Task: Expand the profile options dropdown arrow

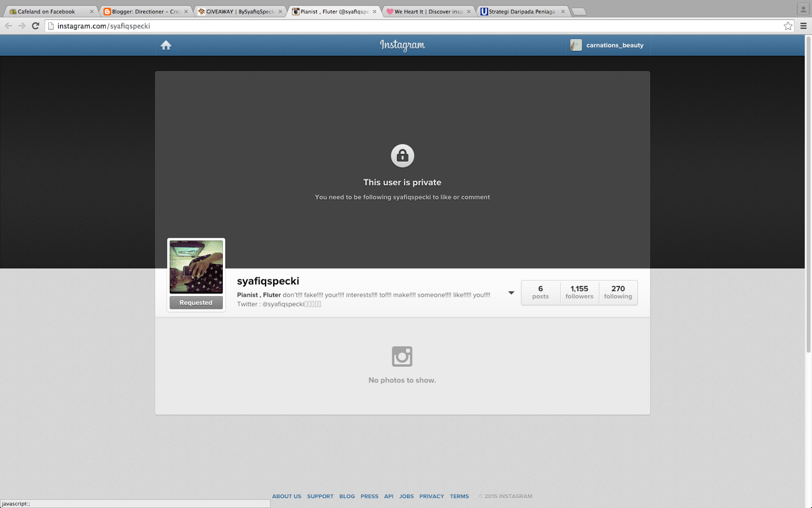Action: 511,293
